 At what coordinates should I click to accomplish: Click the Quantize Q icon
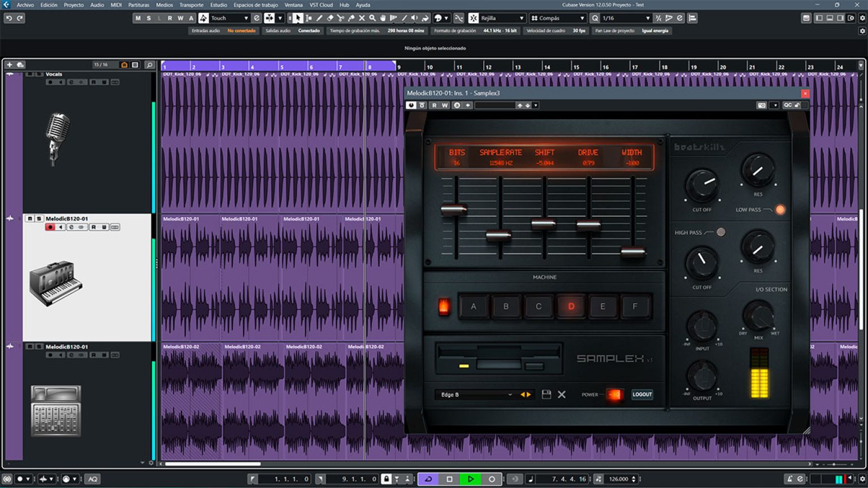click(595, 18)
